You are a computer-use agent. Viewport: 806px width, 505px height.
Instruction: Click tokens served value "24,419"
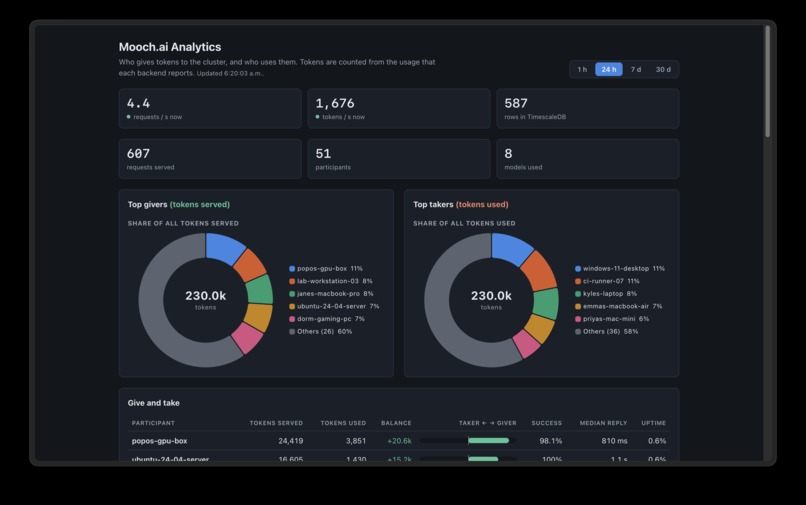coord(290,441)
